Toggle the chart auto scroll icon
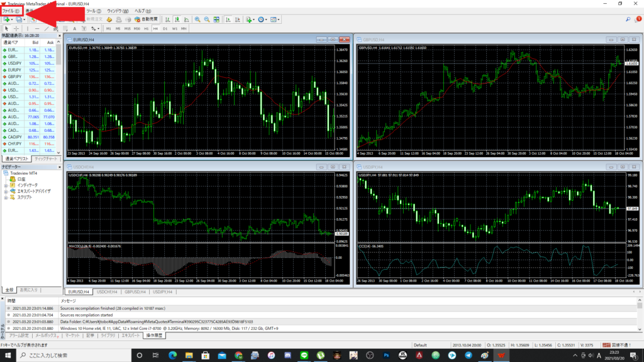The height and width of the screenshot is (362, 644). (228, 19)
